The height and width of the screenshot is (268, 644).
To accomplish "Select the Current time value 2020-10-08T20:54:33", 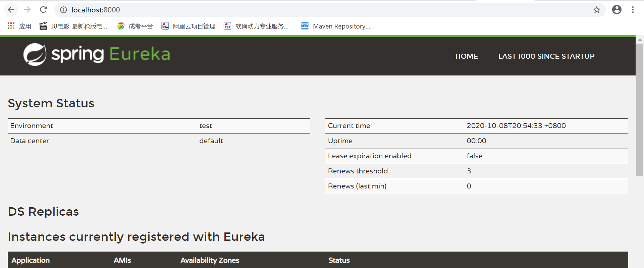I will [516, 126].
